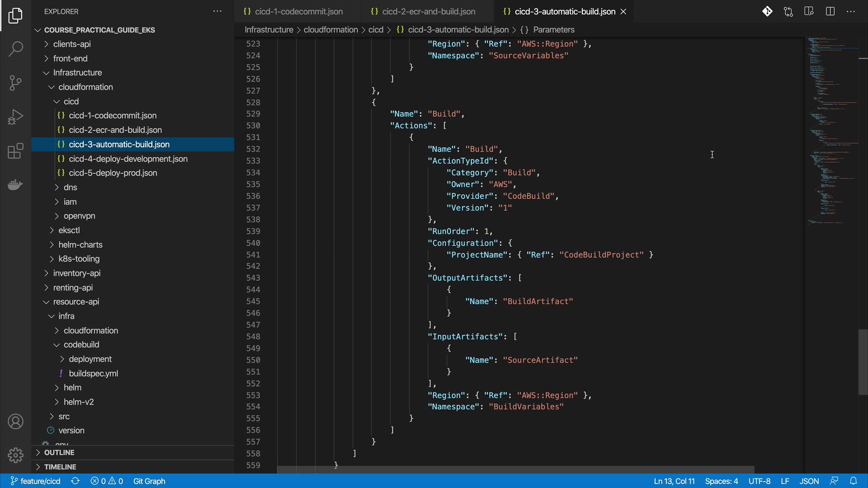
Task: Open the Search view in activity bar
Action: tap(15, 49)
